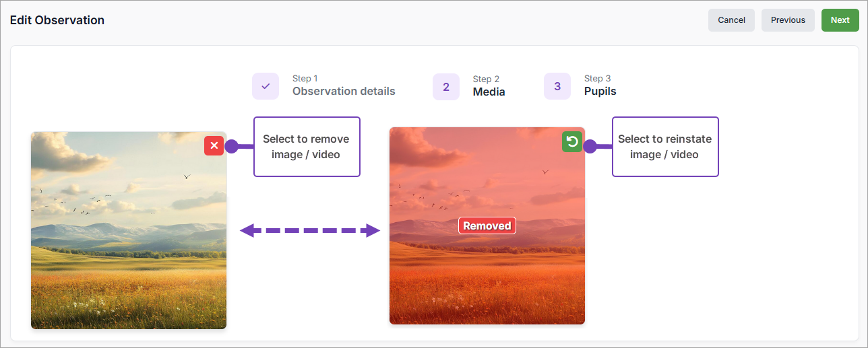Select the number 2 step badge
Viewport: 868px width, 348px height.
pos(446,87)
